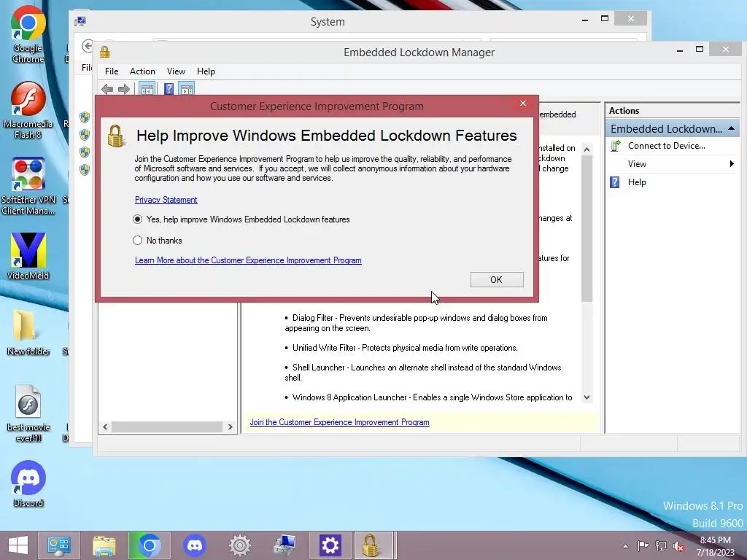
Task: Click the purple settings gear taskbar icon
Action: point(330,545)
